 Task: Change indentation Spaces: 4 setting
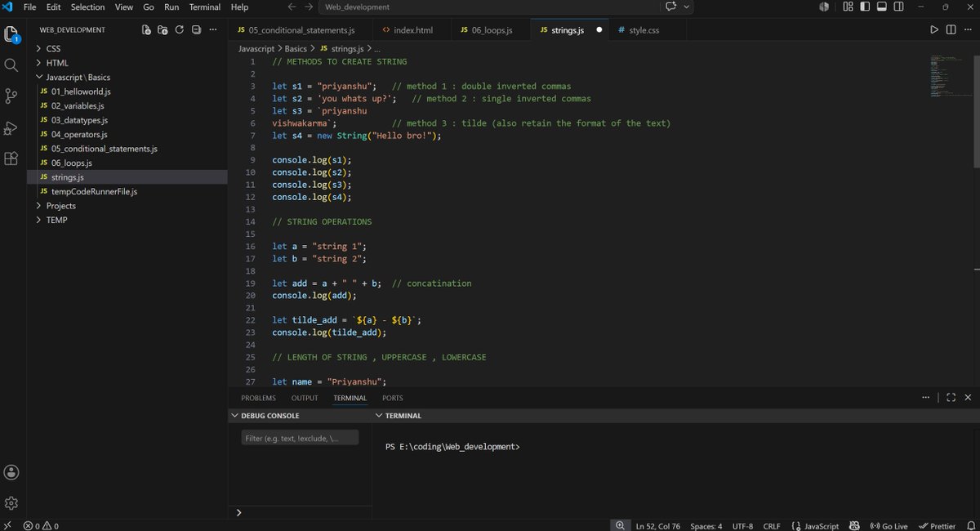tap(706, 525)
